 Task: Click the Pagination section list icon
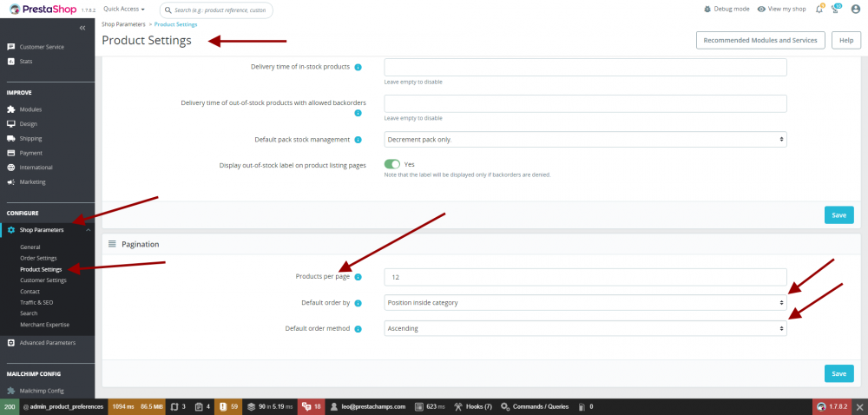click(112, 244)
